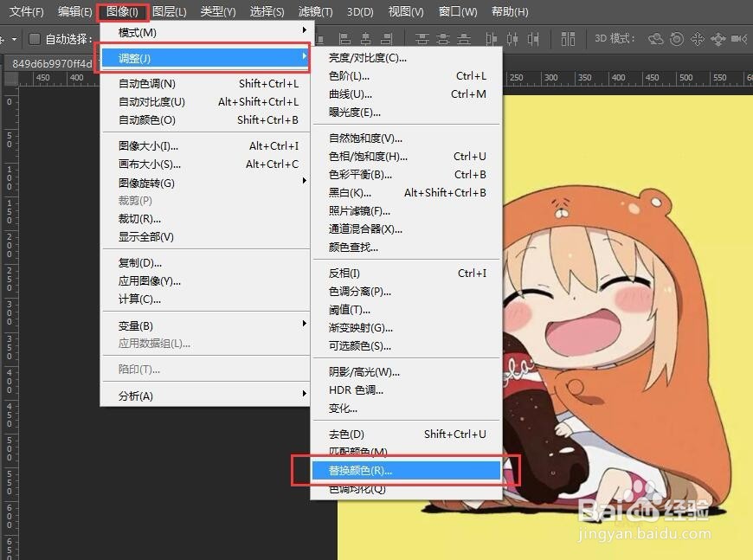Open the move tool preset dropdown arrow
The width and height of the screenshot is (753, 560).
click(14, 39)
